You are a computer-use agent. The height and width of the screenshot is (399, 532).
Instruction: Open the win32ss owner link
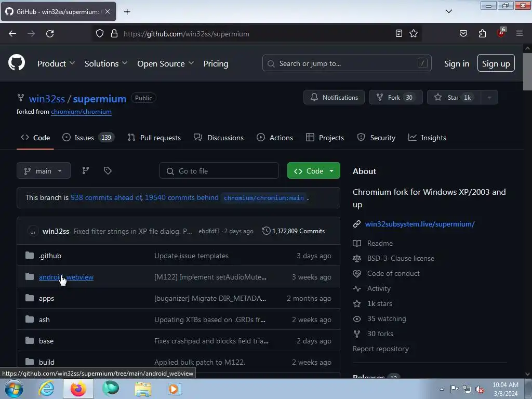(47, 99)
